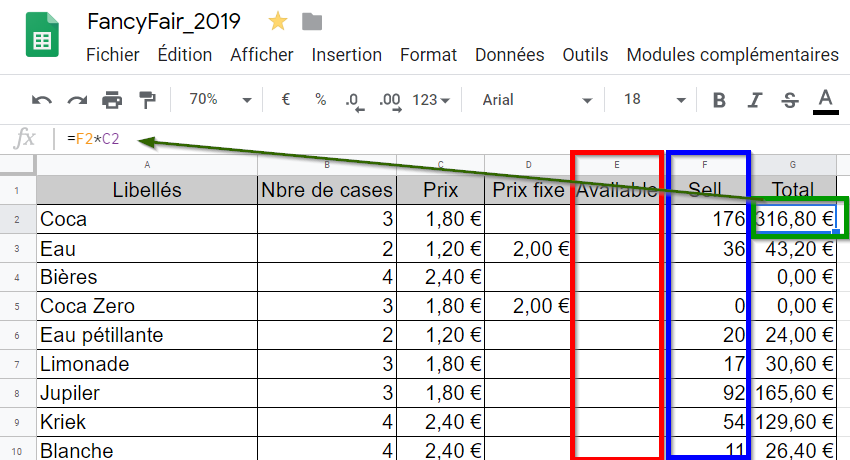The image size is (850, 460).
Task: Expand the Arial font dropdown
Action: point(537,100)
